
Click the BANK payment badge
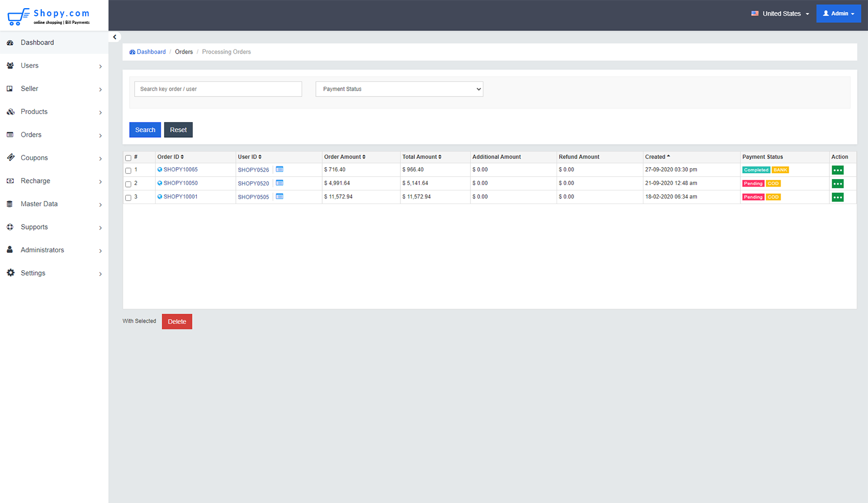tap(780, 170)
